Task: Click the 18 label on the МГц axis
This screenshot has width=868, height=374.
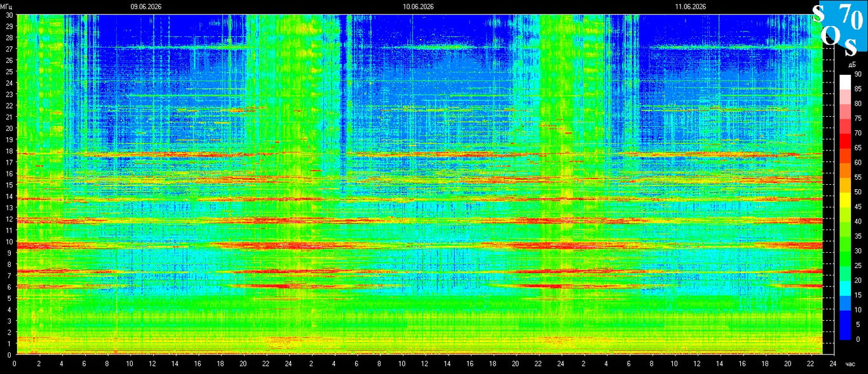Action: pyautogui.click(x=8, y=151)
